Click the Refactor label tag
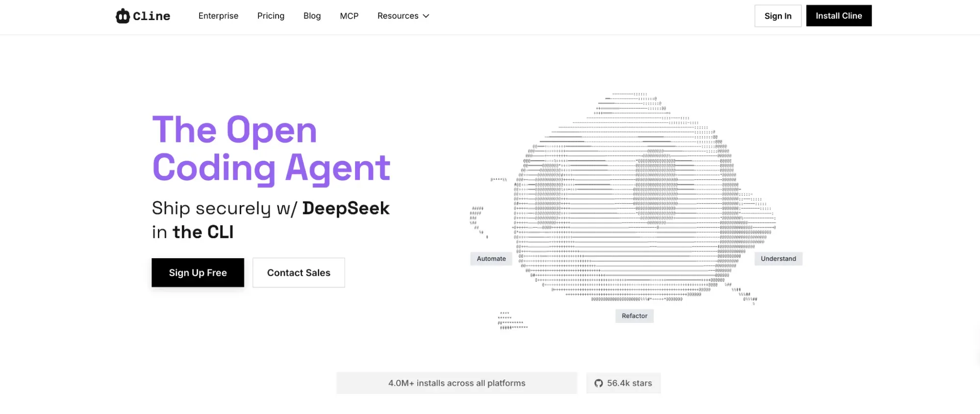This screenshot has width=980, height=414. 634,316
